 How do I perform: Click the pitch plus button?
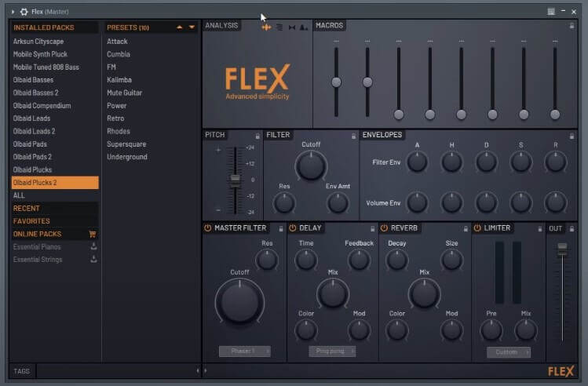tap(218, 150)
